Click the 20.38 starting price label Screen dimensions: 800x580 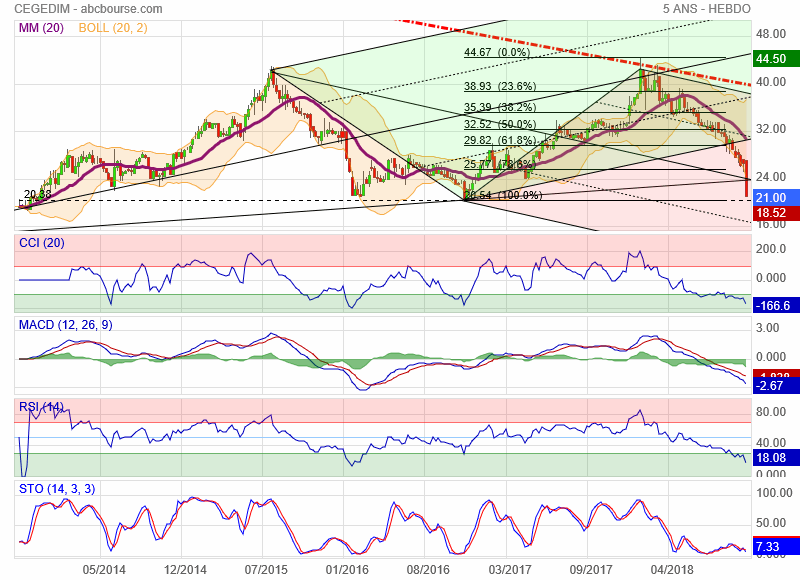[x=38, y=194]
